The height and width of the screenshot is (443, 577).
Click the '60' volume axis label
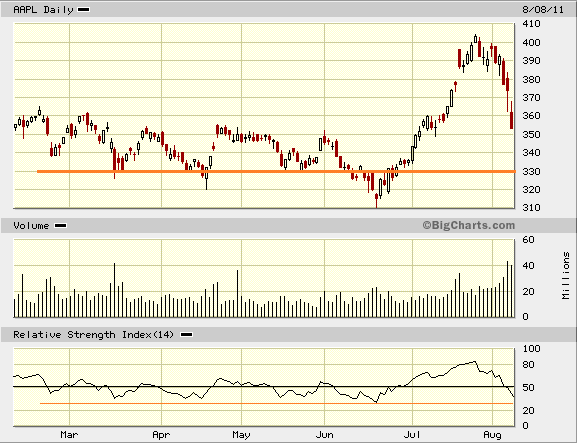[528, 240]
